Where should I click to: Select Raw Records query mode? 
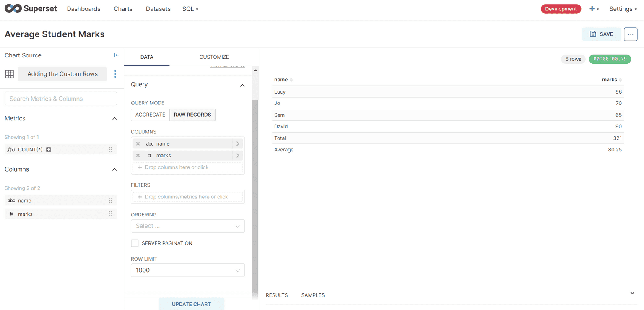click(192, 115)
